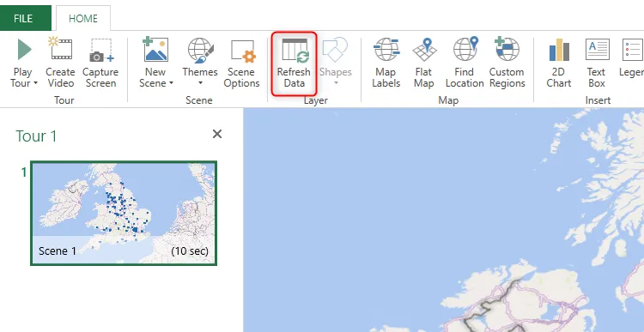644x332 pixels.
Task: Click the Play Tour icon
Action: pyautogui.click(x=24, y=50)
